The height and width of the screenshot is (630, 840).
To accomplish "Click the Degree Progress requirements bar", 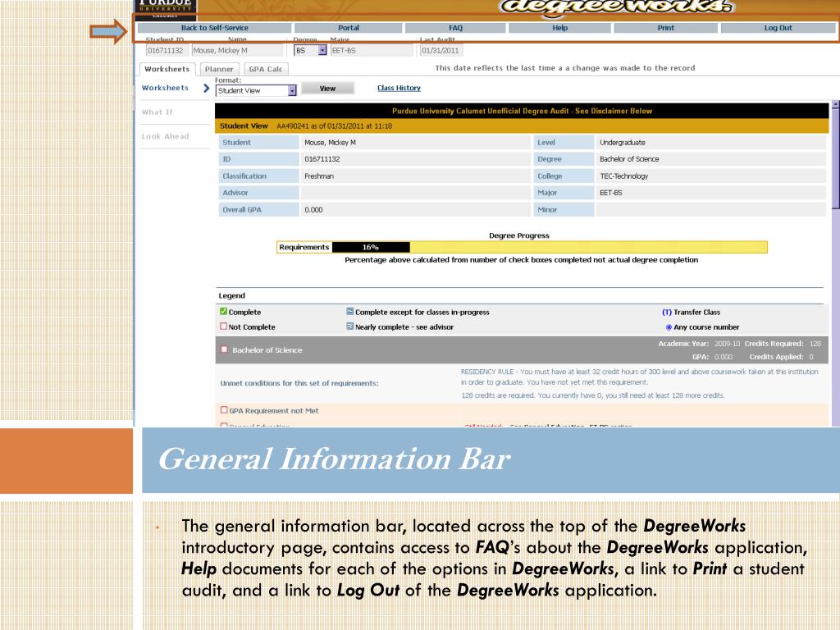I will click(x=522, y=247).
